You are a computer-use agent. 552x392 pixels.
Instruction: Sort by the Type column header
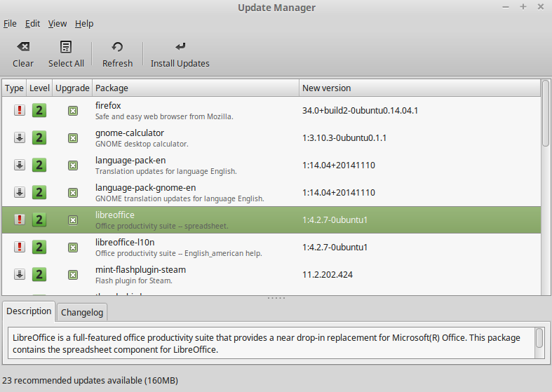click(14, 88)
